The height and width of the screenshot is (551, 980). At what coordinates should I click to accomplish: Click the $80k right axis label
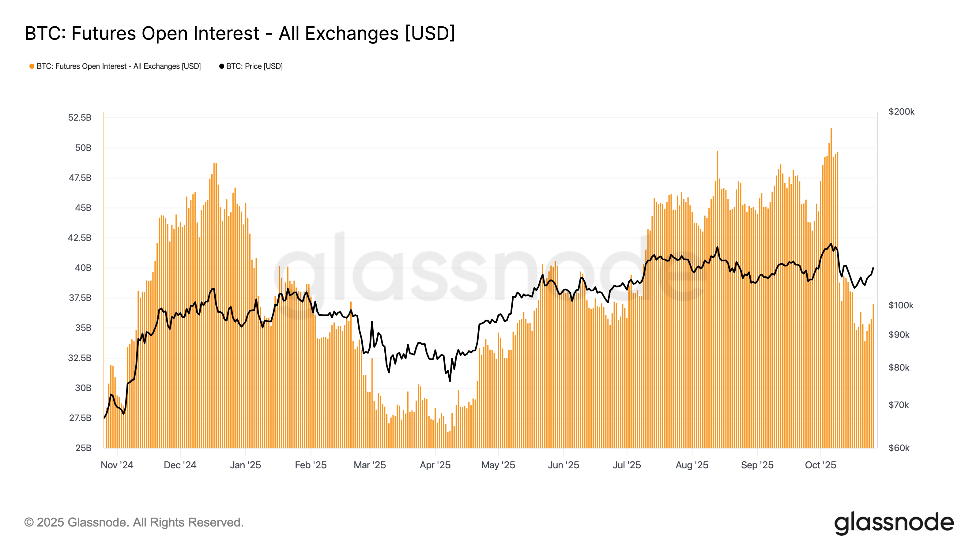[x=899, y=368]
